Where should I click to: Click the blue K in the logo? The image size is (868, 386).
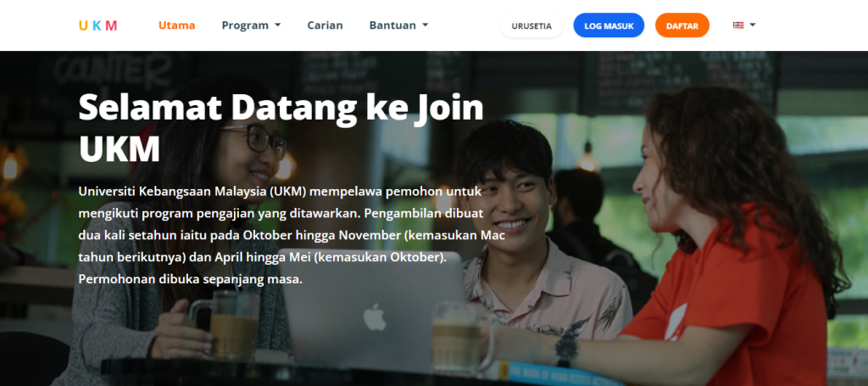(97, 25)
